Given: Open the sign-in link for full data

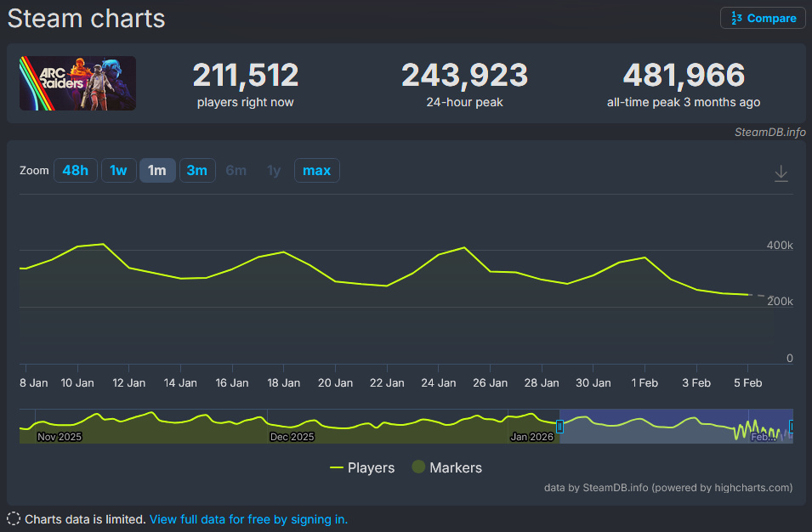Looking at the screenshot, I should pyautogui.click(x=248, y=519).
